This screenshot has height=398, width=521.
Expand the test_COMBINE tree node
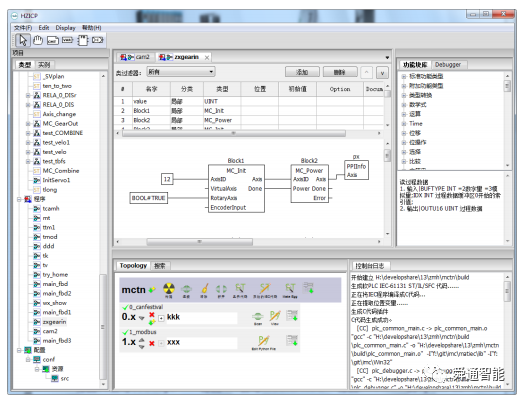28,133
